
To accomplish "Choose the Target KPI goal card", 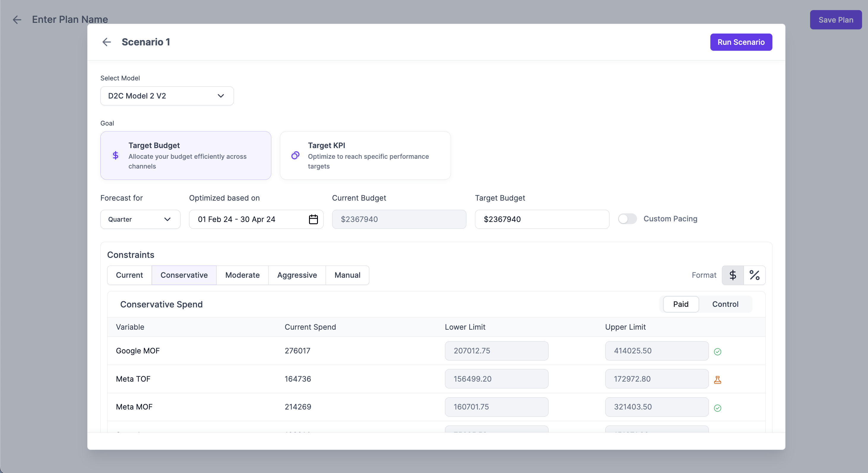I will [365, 155].
